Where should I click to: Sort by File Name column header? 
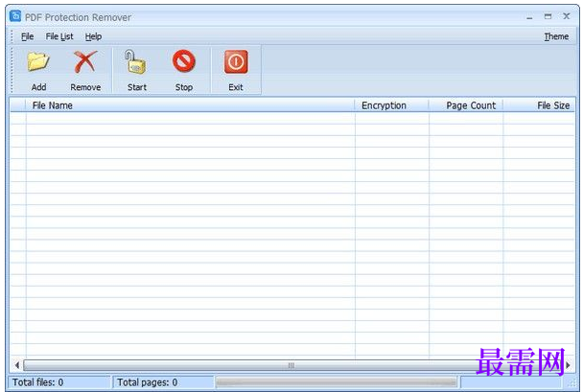tap(190, 105)
